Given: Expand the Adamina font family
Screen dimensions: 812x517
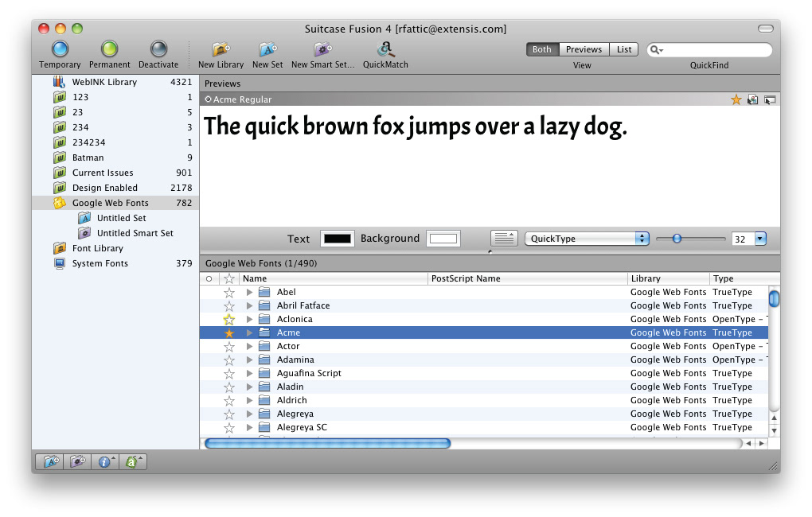Looking at the screenshot, I should coord(250,360).
